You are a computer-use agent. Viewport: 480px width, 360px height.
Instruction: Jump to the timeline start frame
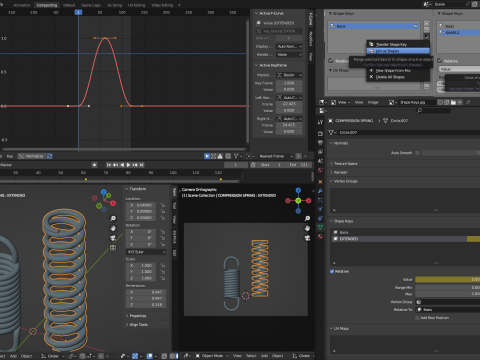point(109,165)
